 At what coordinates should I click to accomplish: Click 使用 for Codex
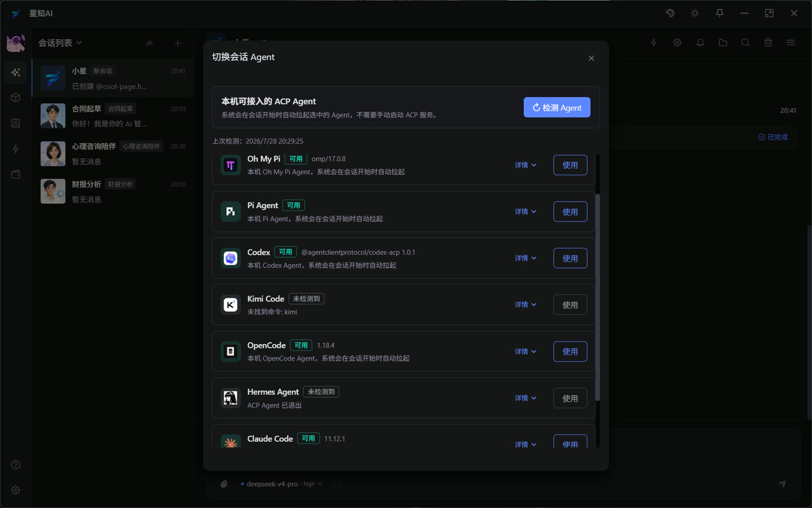click(570, 258)
